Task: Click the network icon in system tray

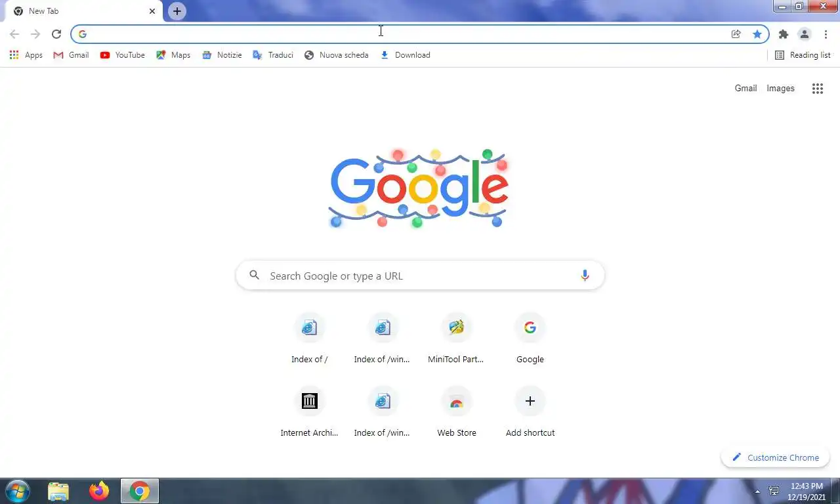Action: coord(774,491)
